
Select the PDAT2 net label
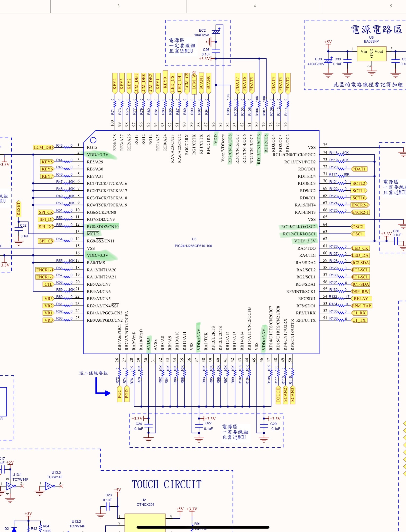(288, 84)
